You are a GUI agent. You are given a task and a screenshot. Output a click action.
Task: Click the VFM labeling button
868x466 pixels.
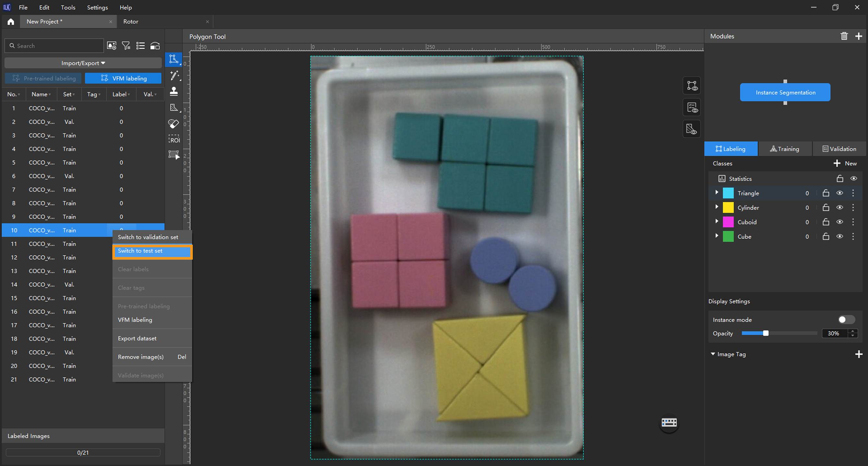(x=123, y=78)
